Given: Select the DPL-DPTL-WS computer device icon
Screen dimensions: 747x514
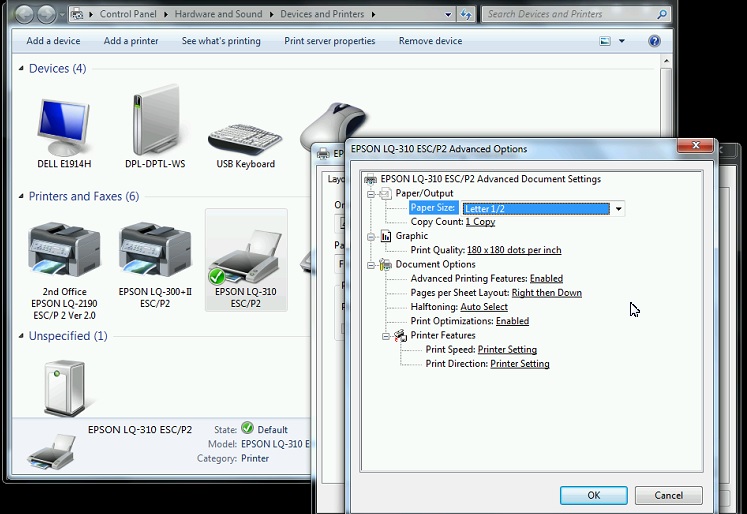Looking at the screenshot, I should 155,121.
